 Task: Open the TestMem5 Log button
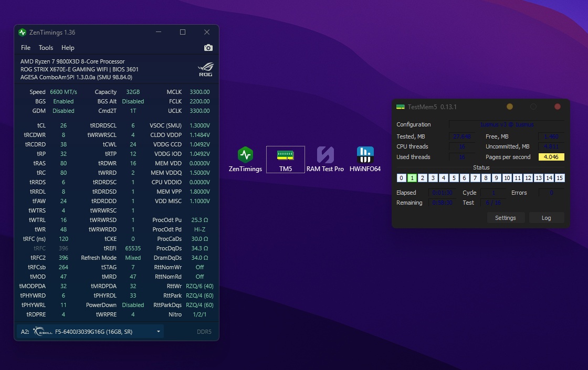[547, 218]
